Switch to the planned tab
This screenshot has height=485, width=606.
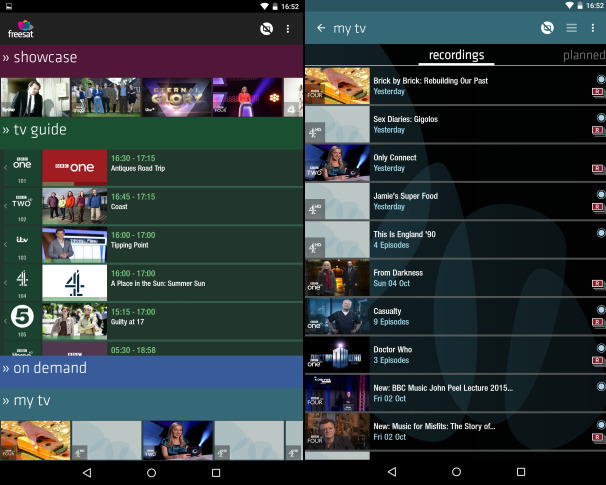584,56
